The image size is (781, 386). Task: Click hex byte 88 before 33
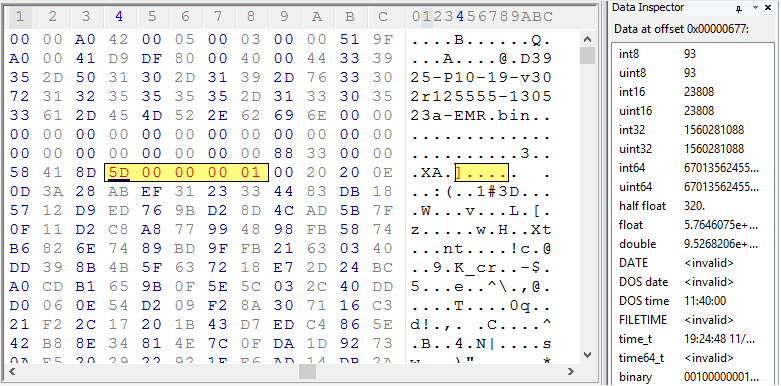click(x=283, y=154)
